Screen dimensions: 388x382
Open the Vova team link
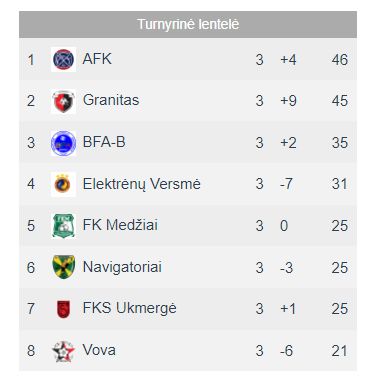(x=99, y=350)
